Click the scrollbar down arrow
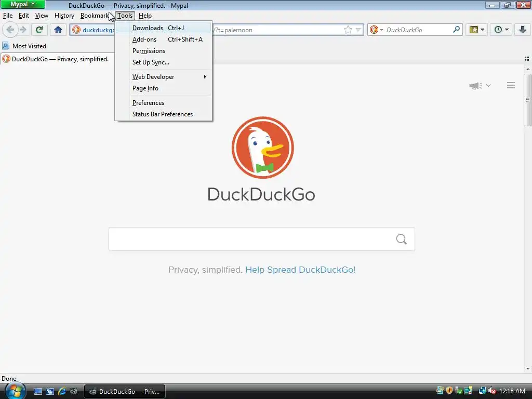The width and height of the screenshot is (532, 399). (528, 368)
